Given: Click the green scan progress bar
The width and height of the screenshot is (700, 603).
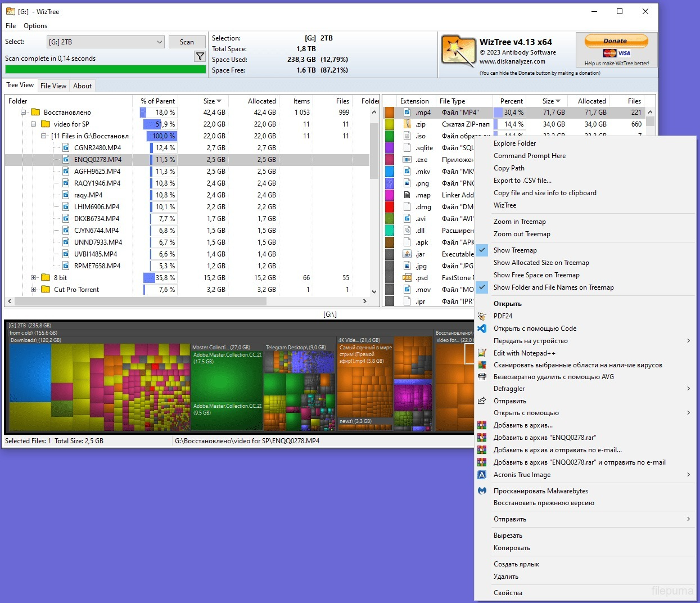Looking at the screenshot, I should 105,69.
